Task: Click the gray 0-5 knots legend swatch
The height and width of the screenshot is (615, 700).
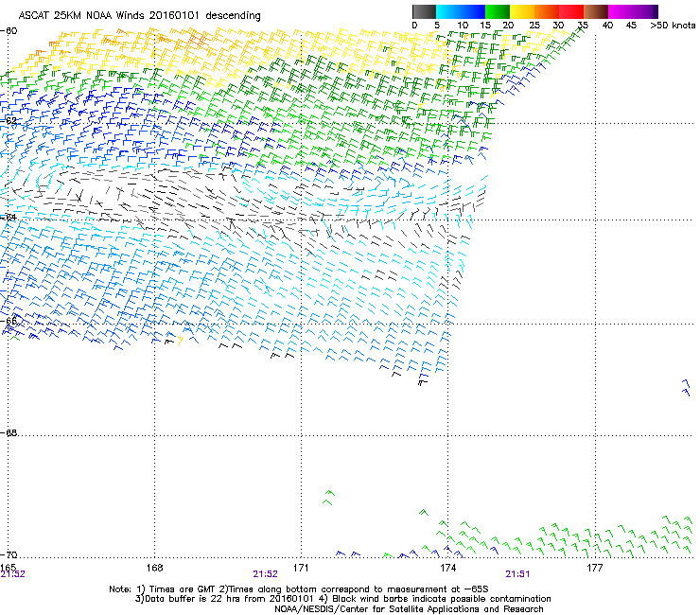Action: click(x=424, y=11)
